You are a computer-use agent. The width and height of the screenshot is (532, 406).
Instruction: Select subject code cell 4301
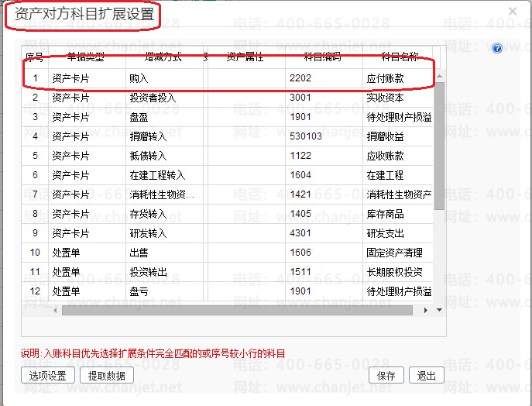coord(324,233)
